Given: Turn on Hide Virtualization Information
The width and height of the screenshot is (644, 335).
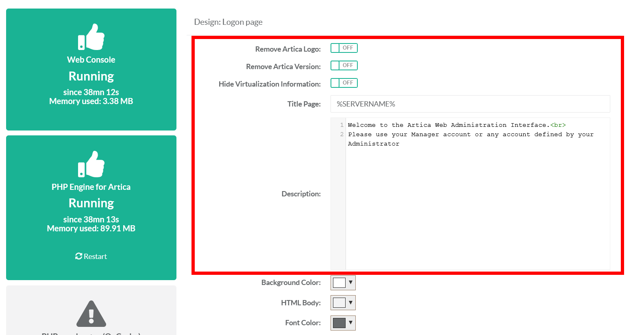Looking at the screenshot, I should coord(344,83).
